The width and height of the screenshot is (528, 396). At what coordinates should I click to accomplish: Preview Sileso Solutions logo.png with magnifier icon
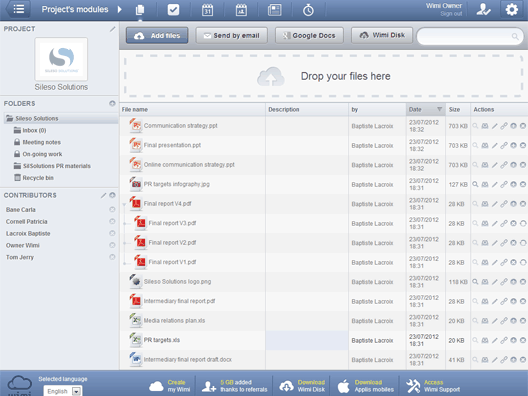[x=475, y=282]
